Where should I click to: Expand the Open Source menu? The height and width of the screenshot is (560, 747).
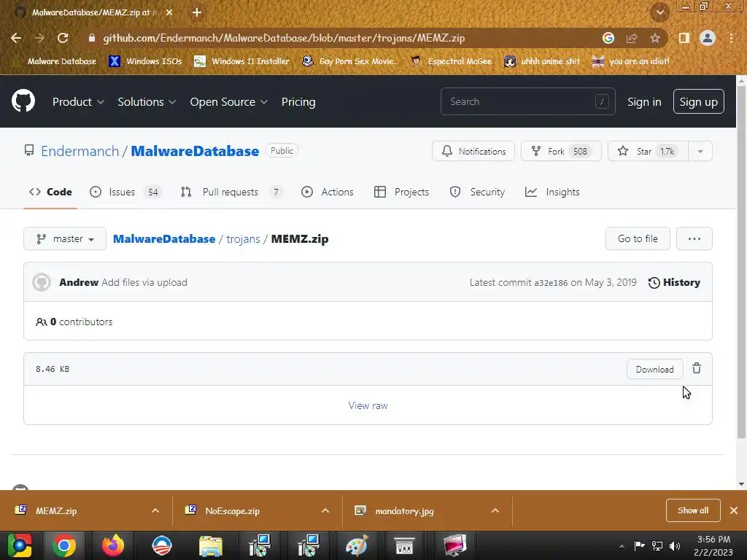(x=228, y=102)
